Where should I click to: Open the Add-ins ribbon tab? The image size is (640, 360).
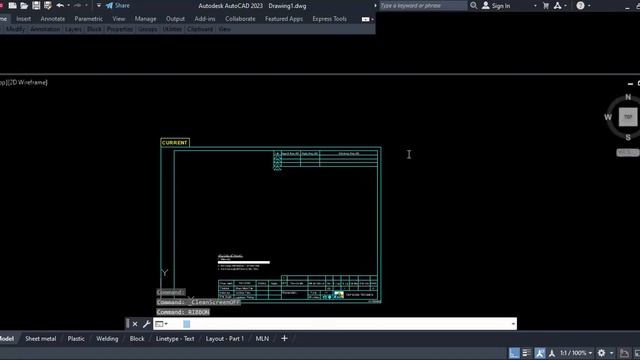[x=205, y=19]
